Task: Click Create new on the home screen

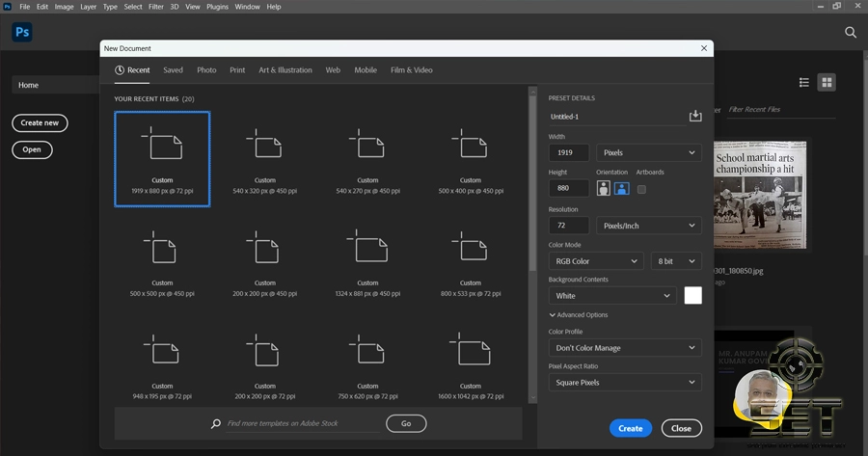Action: pos(40,122)
